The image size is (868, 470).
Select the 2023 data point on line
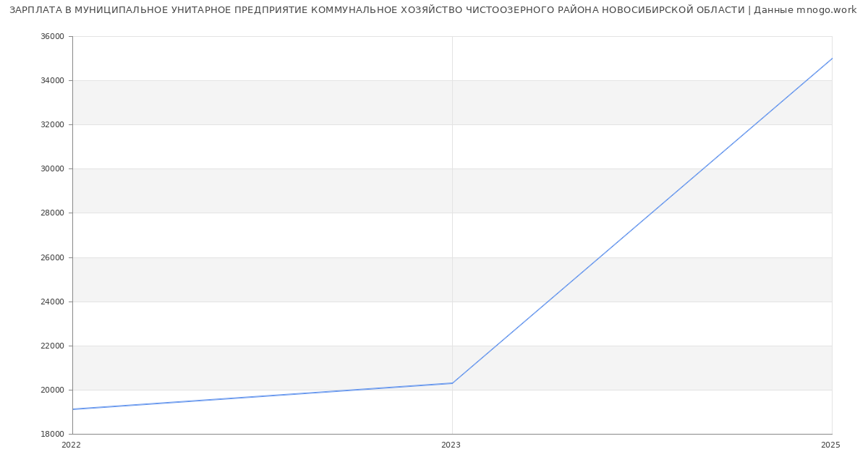click(452, 383)
